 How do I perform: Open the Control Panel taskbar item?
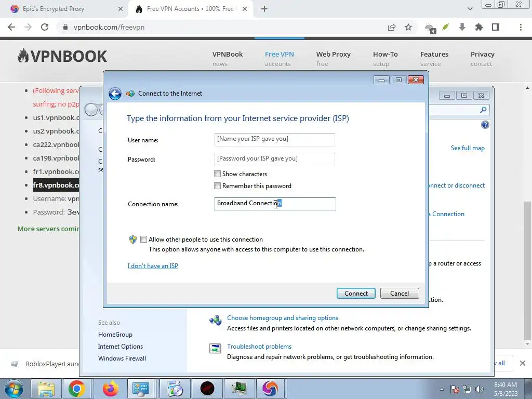click(x=140, y=389)
